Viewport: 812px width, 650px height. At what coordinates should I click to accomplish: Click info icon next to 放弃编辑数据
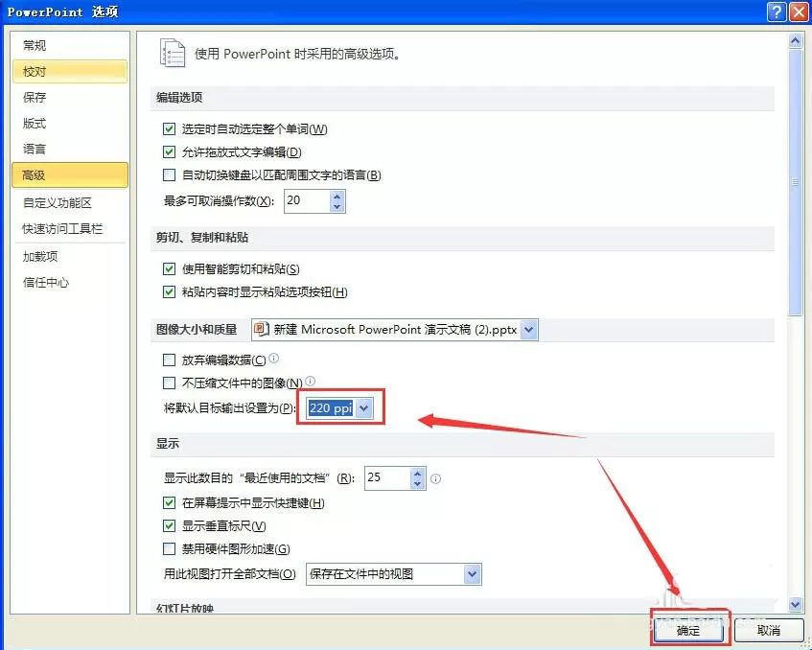[x=274, y=358]
